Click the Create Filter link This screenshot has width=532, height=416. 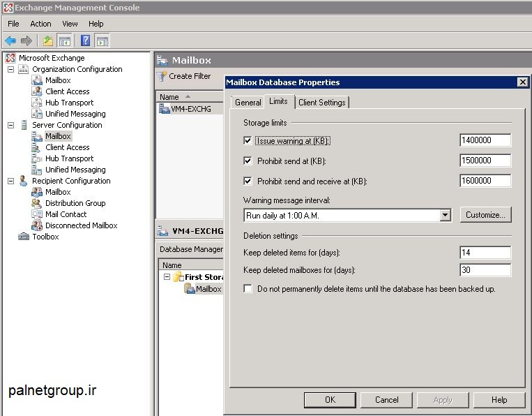pyautogui.click(x=190, y=76)
